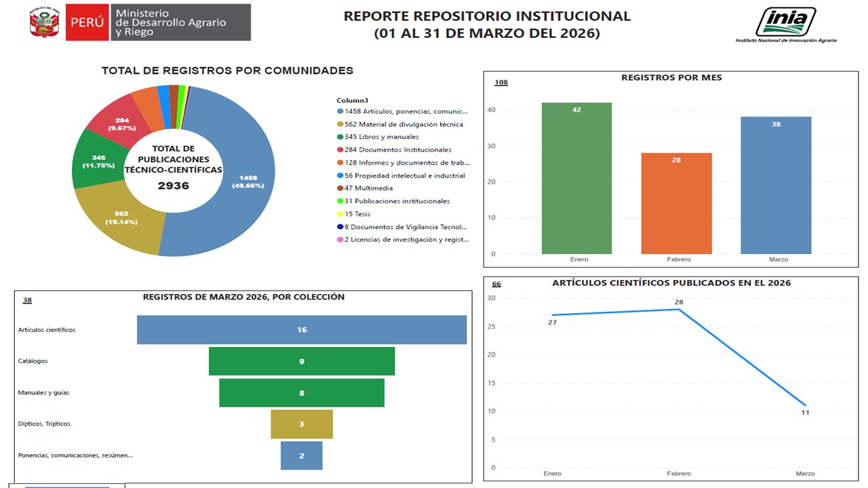Click legend dot for Artículos, ponencias
The image size is (868, 488).
click(x=340, y=111)
